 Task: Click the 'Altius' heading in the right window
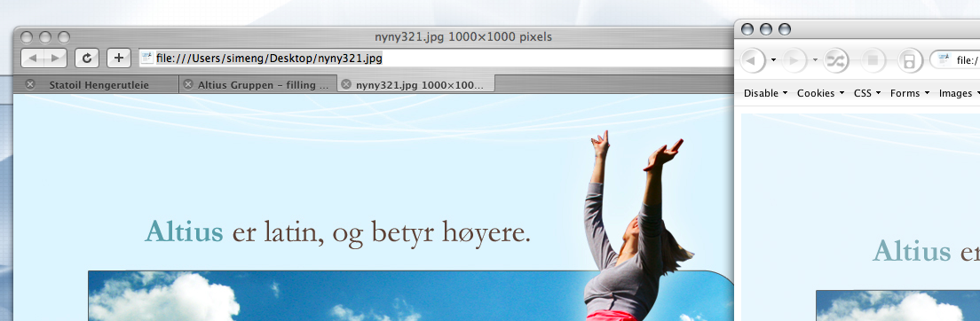click(912, 252)
